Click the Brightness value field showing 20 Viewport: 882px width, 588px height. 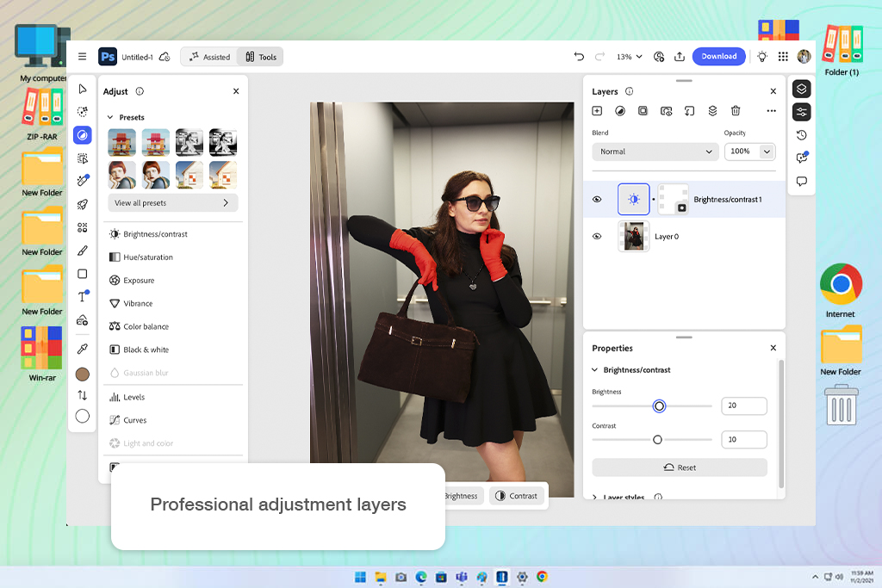pyautogui.click(x=744, y=405)
